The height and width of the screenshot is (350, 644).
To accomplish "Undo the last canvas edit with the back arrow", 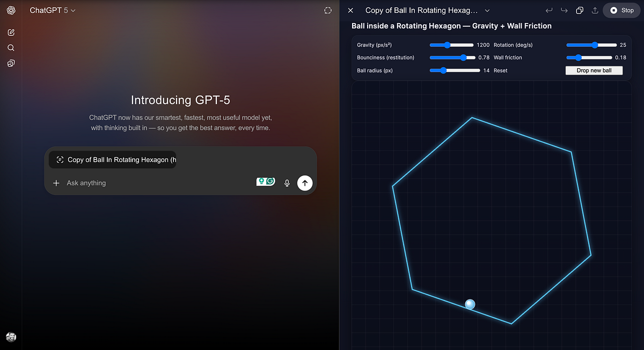I will (x=548, y=11).
